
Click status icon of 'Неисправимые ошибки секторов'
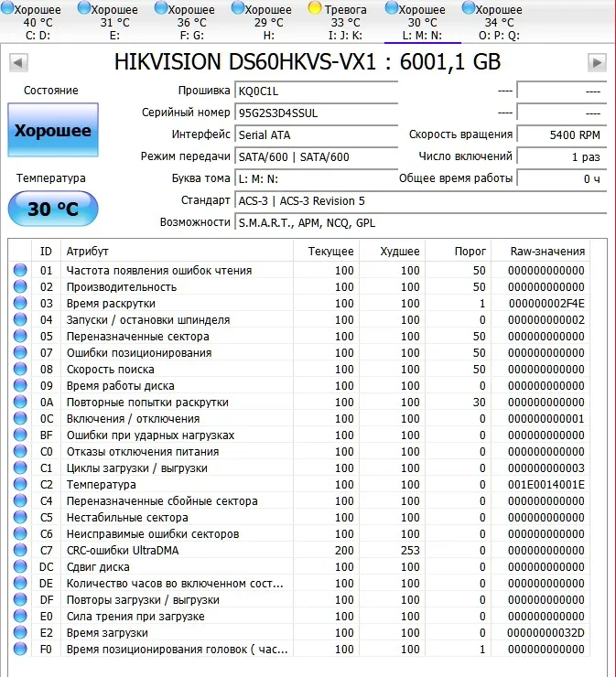pos(20,533)
